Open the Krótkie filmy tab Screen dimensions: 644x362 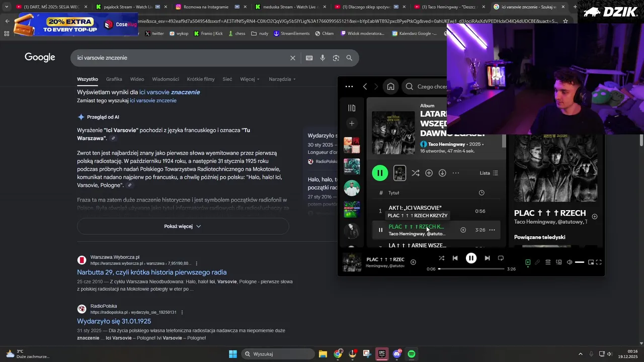pyautogui.click(x=201, y=79)
